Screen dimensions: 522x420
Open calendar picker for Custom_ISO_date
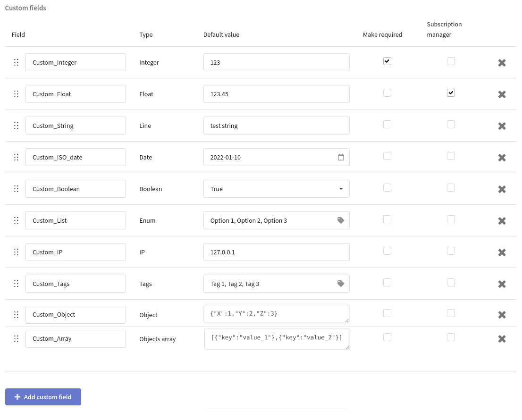pyautogui.click(x=341, y=157)
